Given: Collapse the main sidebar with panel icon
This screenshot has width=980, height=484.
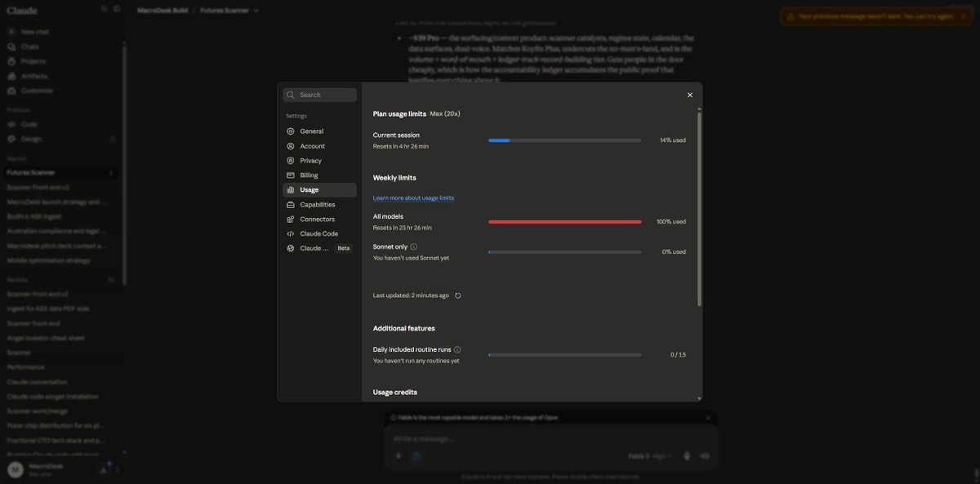Looking at the screenshot, I should click(117, 9).
